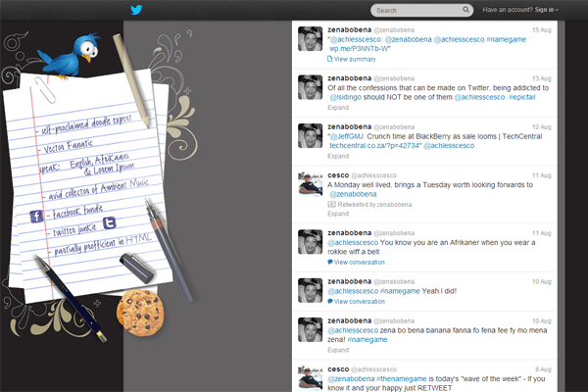This screenshot has width=588, height=392.
Task: Open View conversation on 'Yeah i did!' tweet
Action: (360, 301)
